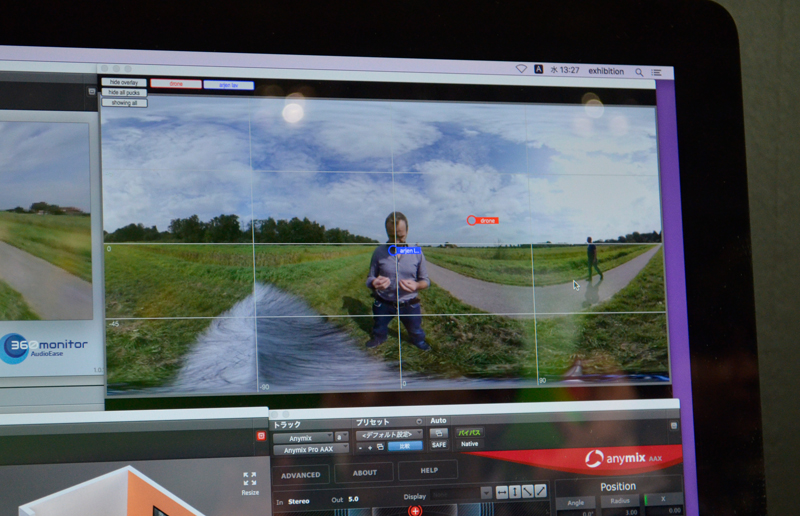Toggle the 'hide overlay' button
Image resolution: width=800 pixels, height=516 pixels.
124,82
